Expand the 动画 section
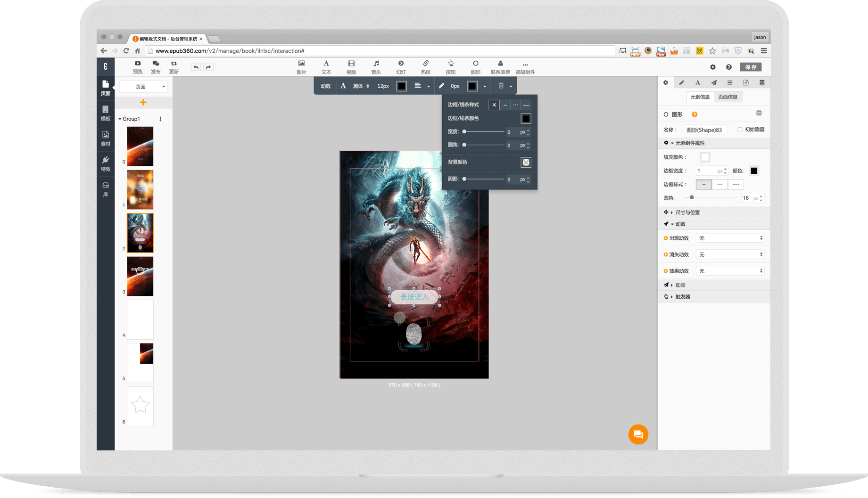Image resolution: width=868 pixels, height=498 pixels. [714, 285]
